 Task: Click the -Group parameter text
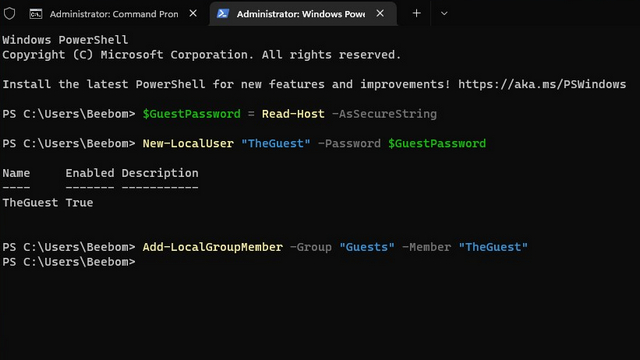coord(311,247)
